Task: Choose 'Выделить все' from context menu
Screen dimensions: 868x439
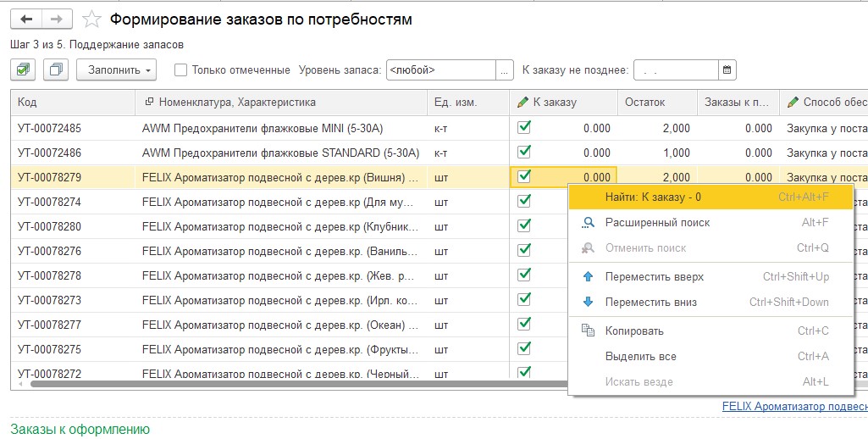Action: [640, 357]
